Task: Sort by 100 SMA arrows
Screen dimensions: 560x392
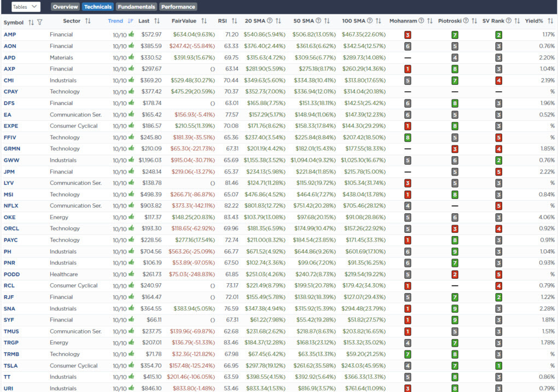Action: point(378,21)
